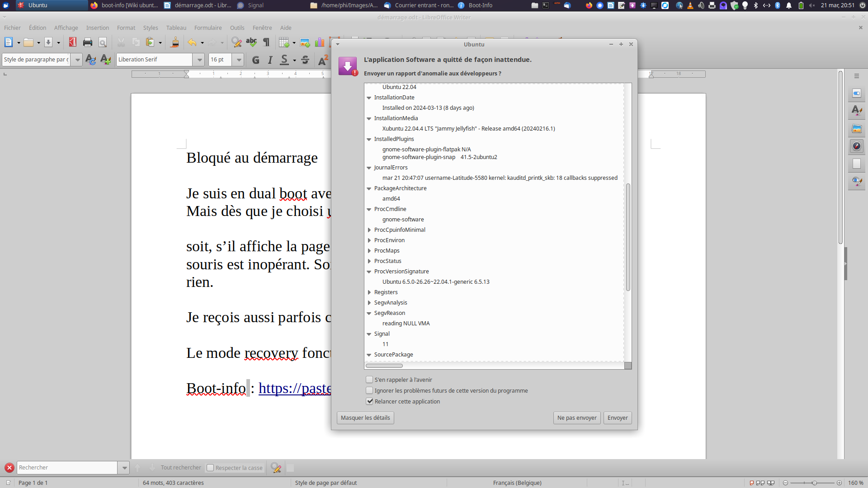Open the Tableau menu
Image resolution: width=868 pixels, height=488 pixels.
click(176, 28)
